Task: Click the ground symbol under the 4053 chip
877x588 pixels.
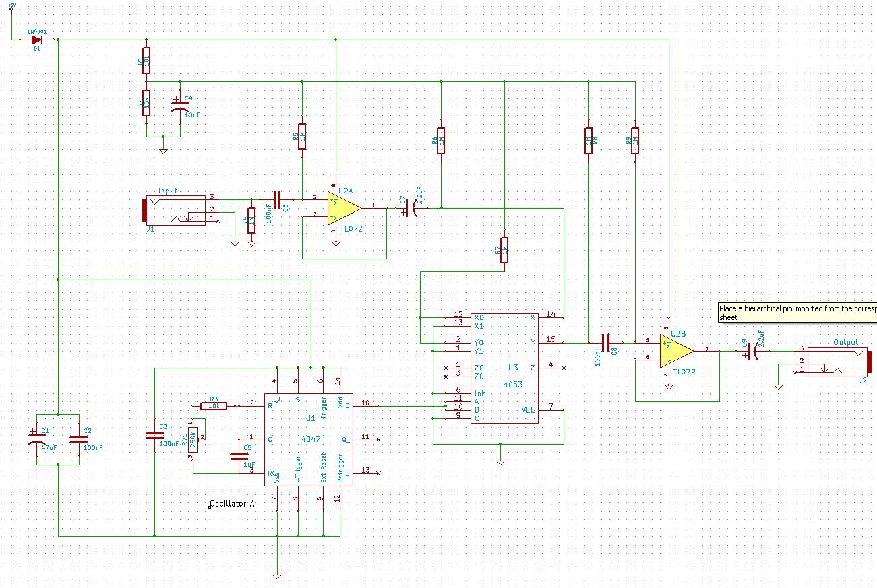Action: click(500, 462)
